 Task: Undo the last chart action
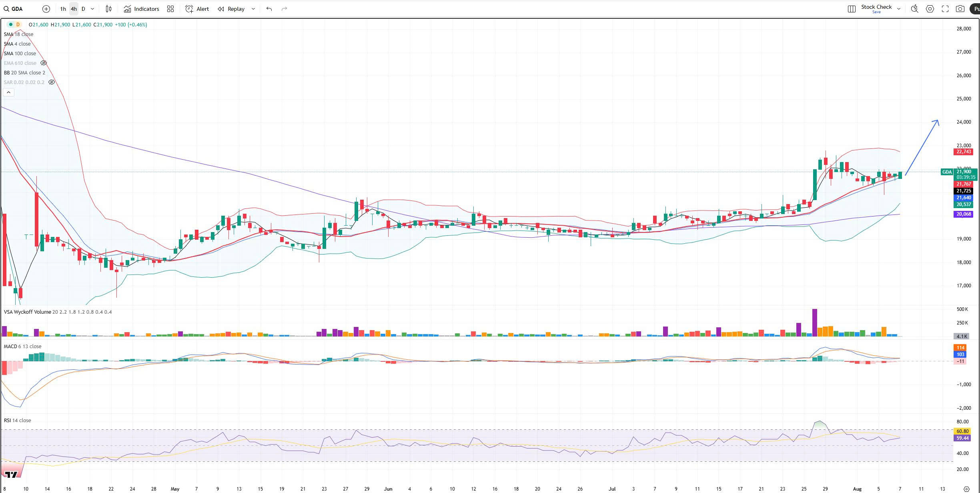(x=269, y=9)
